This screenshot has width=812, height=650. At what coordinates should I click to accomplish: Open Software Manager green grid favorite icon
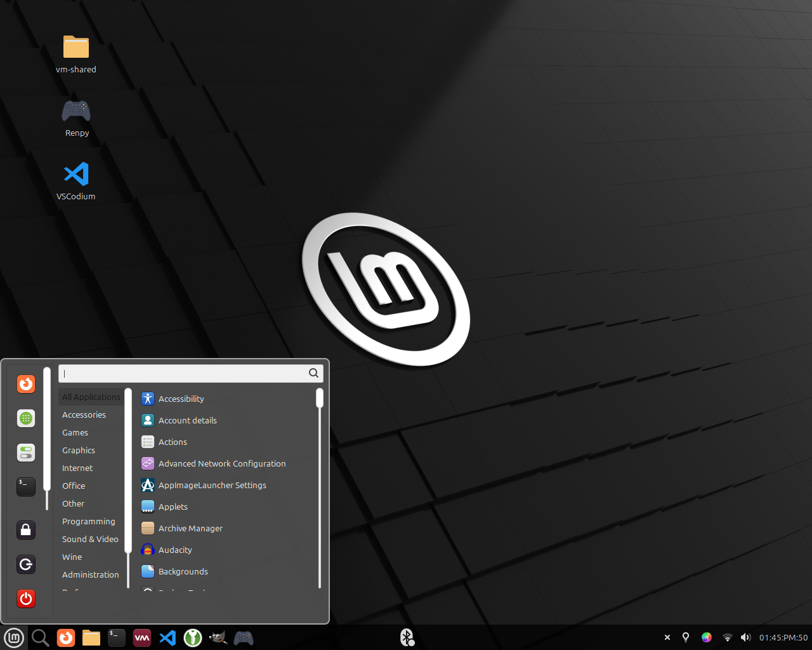[x=26, y=418]
